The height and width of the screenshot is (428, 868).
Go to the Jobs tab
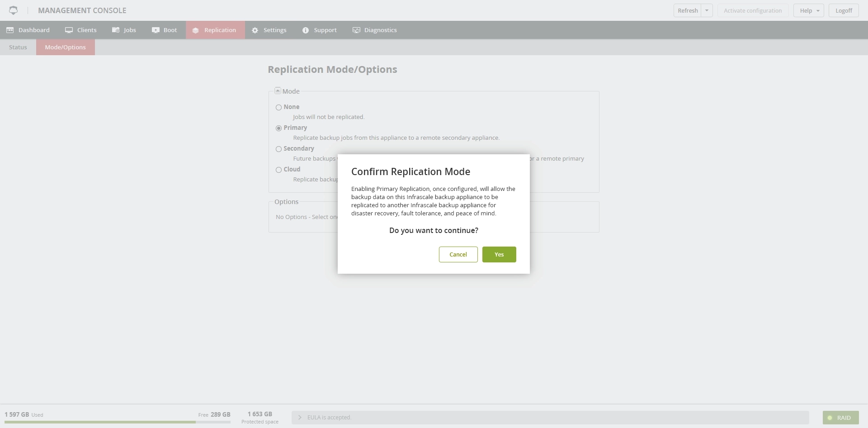(124, 30)
